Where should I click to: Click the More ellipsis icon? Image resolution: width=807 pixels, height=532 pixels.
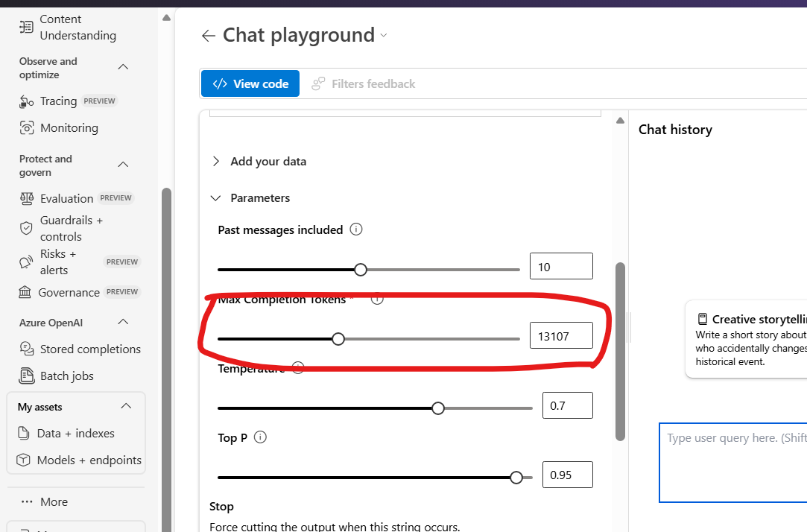[x=27, y=501]
